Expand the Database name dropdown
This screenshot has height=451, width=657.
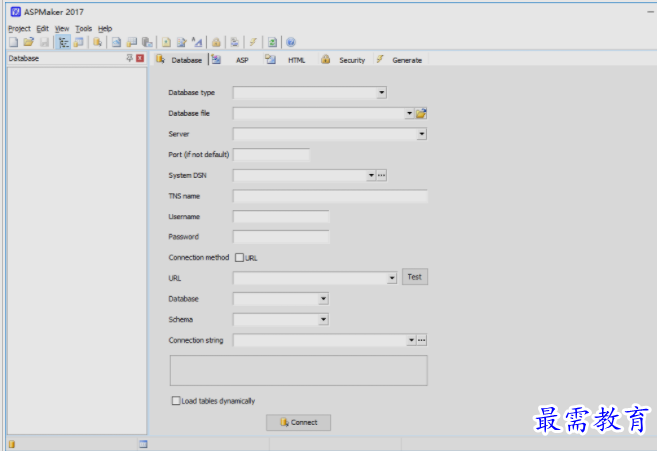coord(323,299)
